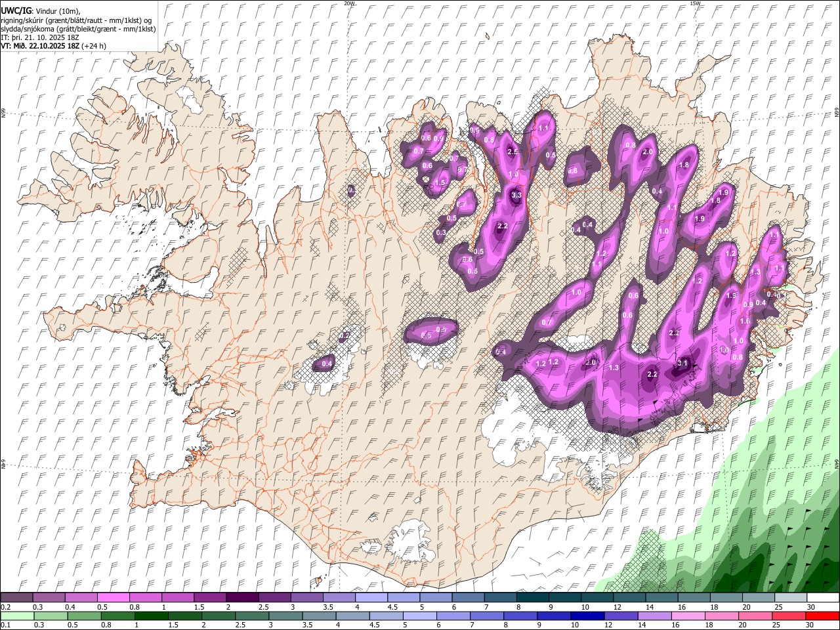Viewport: 840px width, 630px height.
Task: Click the 3.3 snowfall value on the map
Action: 516,195
